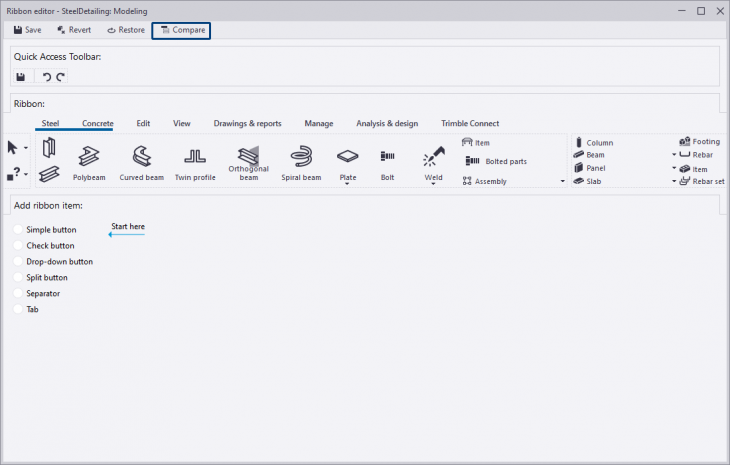Expand the Rebar set dropdown arrow
This screenshot has height=465, width=730.
pyautogui.click(x=674, y=181)
